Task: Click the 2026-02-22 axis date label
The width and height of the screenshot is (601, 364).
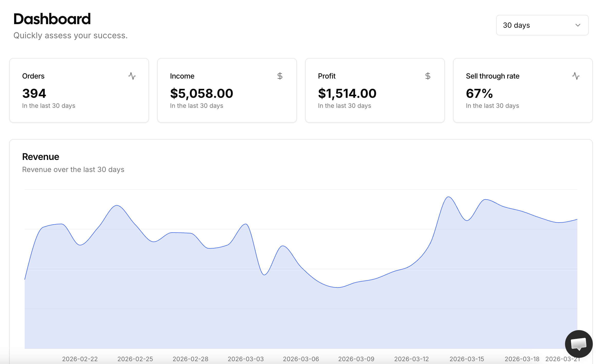Action: [x=80, y=359]
